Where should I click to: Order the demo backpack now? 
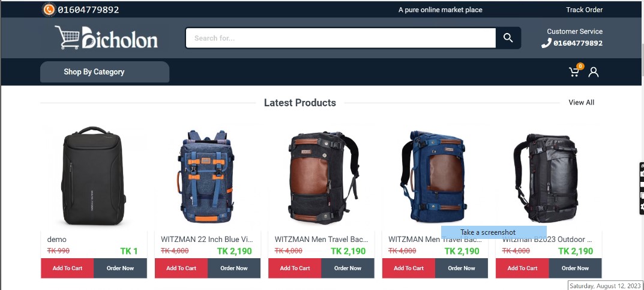click(x=121, y=268)
